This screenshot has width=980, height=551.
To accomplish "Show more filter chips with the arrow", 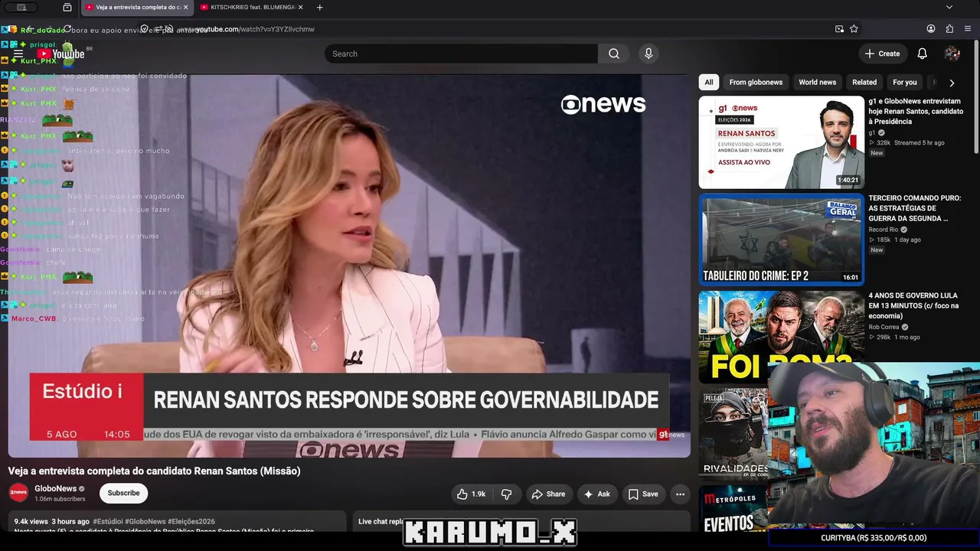I will pos(952,83).
